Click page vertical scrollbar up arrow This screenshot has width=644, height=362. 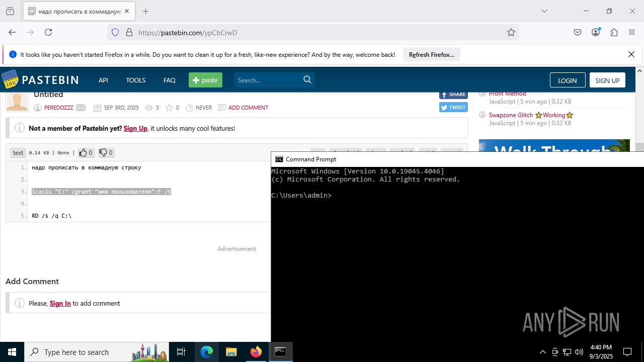coord(639,71)
